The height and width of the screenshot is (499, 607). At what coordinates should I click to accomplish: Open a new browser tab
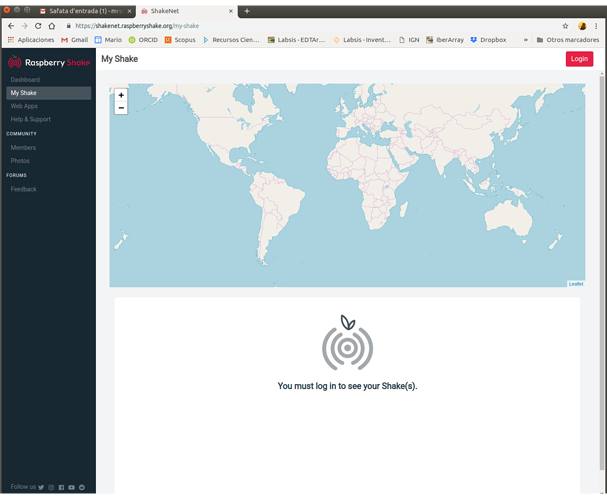pyautogui.click(x=247, y=11)
